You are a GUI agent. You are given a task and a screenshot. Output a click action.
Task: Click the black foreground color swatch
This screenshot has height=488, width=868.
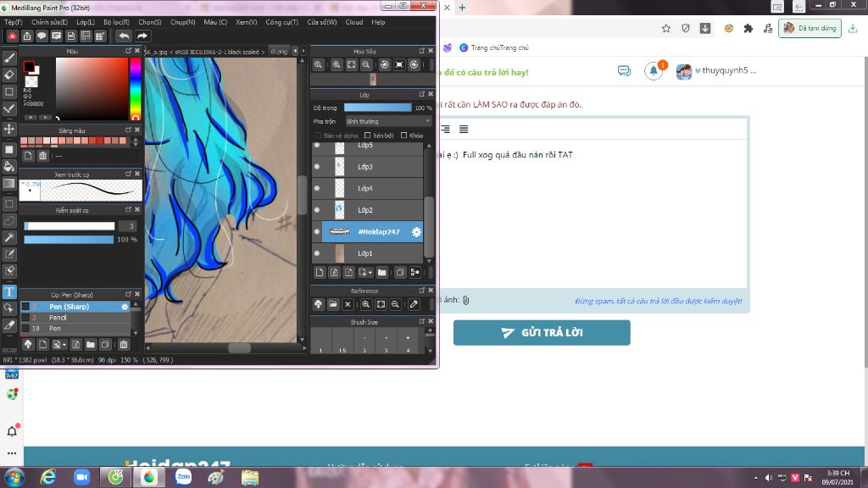(29, 68)
